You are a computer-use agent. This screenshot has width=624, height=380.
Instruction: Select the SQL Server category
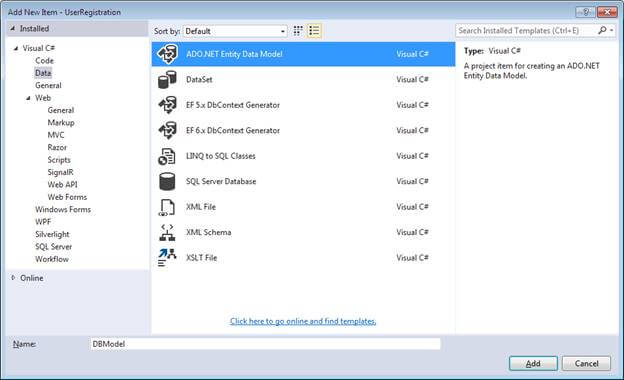pos(53,247)
